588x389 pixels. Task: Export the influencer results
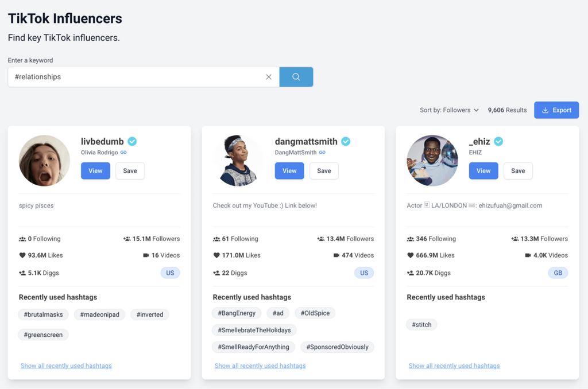556,110
